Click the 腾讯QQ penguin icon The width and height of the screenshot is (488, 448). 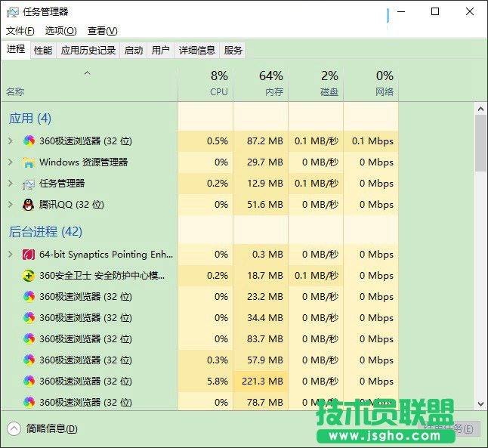pyautogui.click(x=29, y=205)
